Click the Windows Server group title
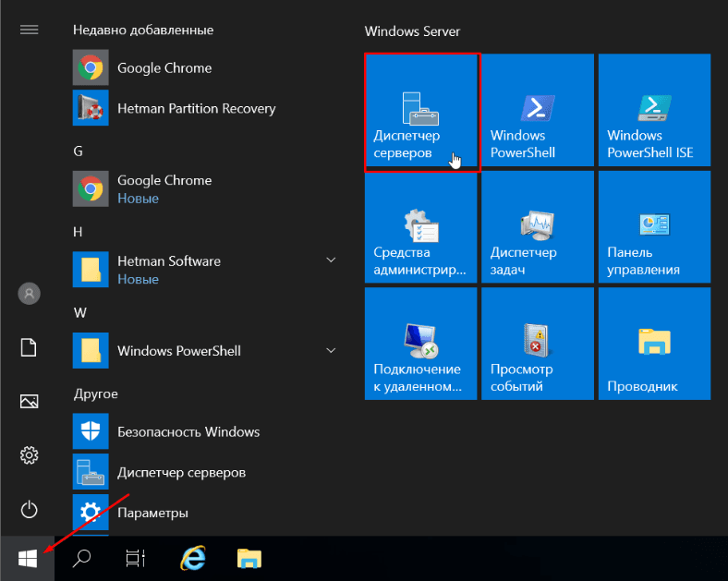 pyautogui.click(x=412, y=31)
